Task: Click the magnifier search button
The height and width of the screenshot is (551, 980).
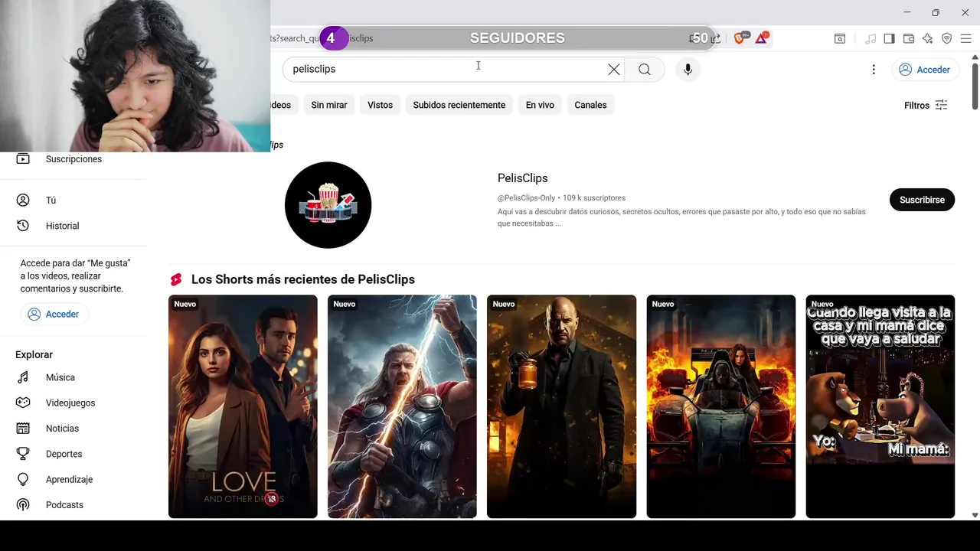Action: coord(645,69)
